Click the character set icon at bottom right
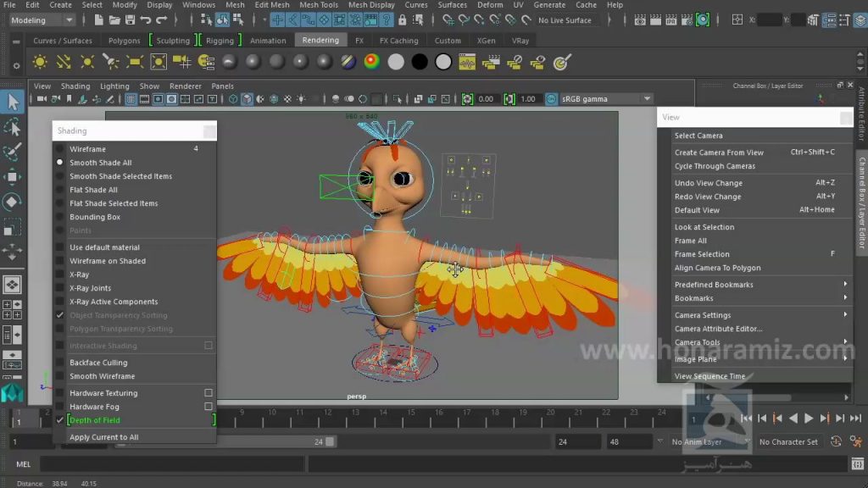The height and width of the screenshot is (488, 868). coord(856,441)
